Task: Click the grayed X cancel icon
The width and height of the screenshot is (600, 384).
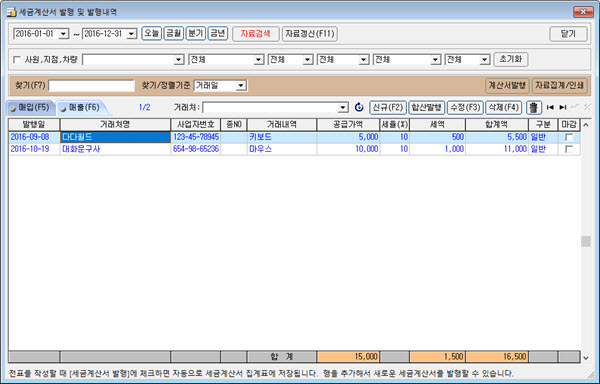Action: (x=587, y=107)
